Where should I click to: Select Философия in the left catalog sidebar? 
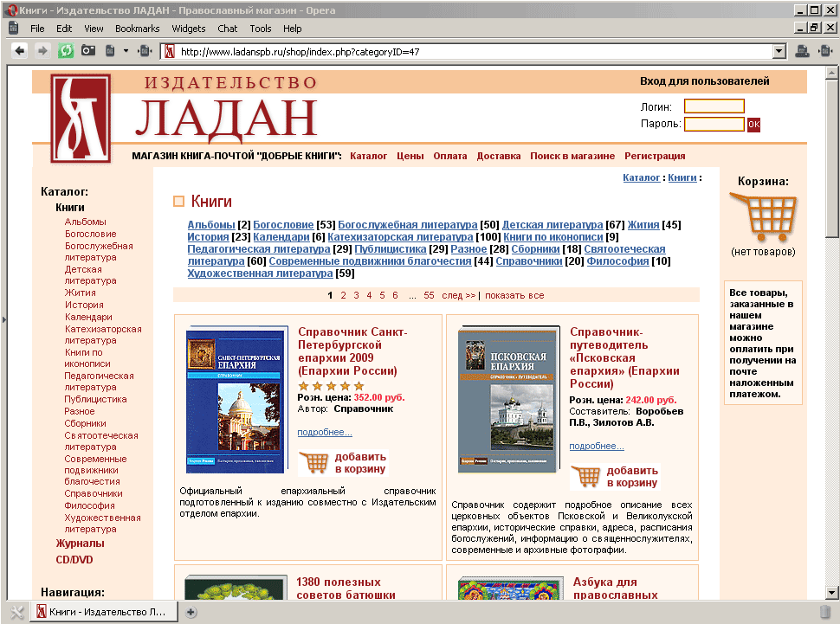coord(89,505)
